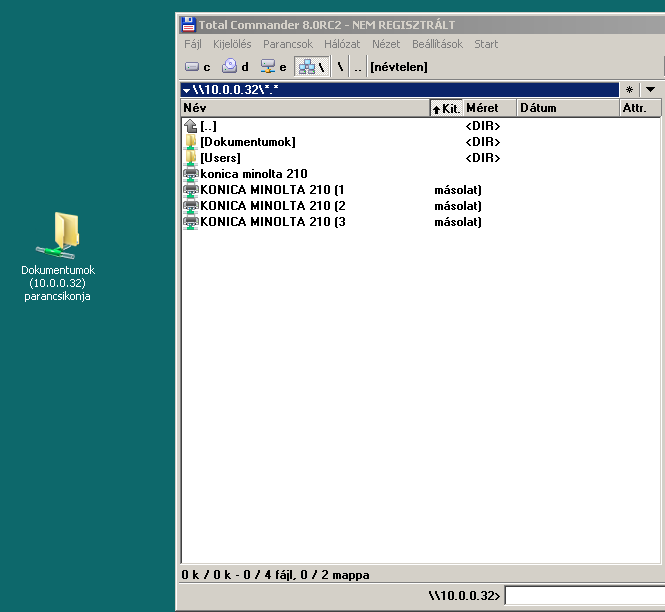Sort by the Méret column header
This screenshot has height=612, width=665.
490,108
